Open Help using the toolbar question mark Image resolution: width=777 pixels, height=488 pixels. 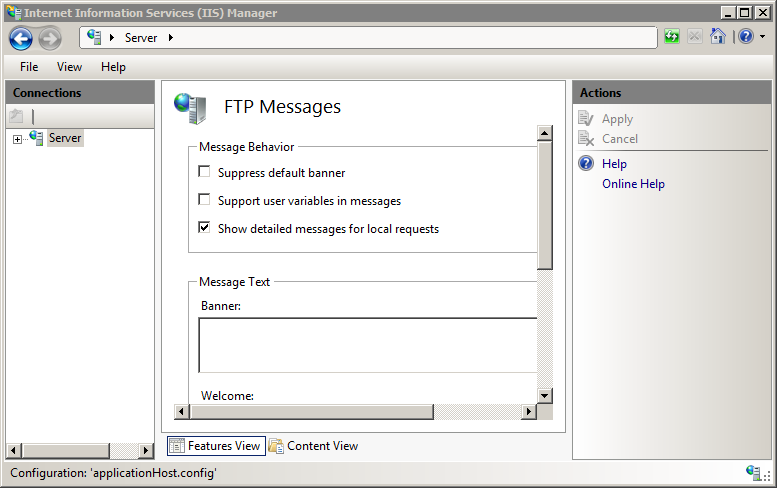click(x=746, y=37)
